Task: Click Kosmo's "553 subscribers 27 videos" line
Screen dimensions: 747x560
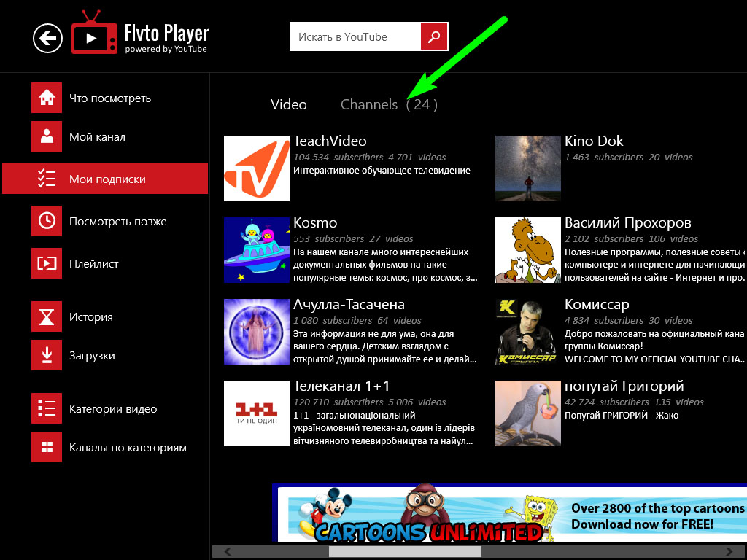Action: pos(353,239)
